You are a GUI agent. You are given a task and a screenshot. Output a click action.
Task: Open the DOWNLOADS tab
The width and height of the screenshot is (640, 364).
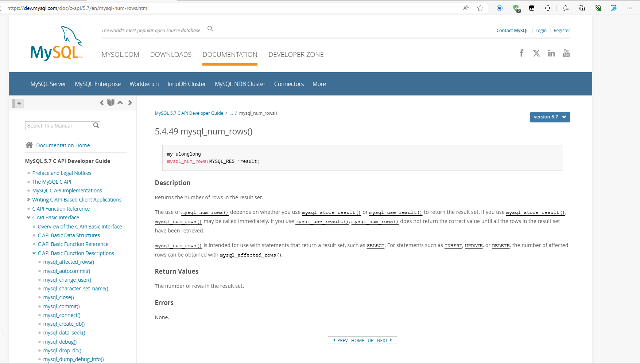tap(171, 55)
